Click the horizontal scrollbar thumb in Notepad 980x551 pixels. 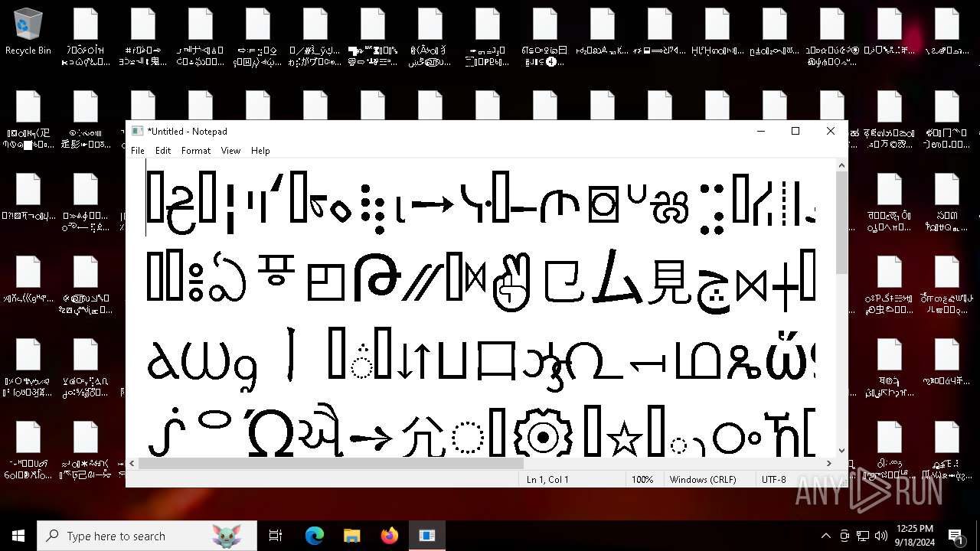331,463
